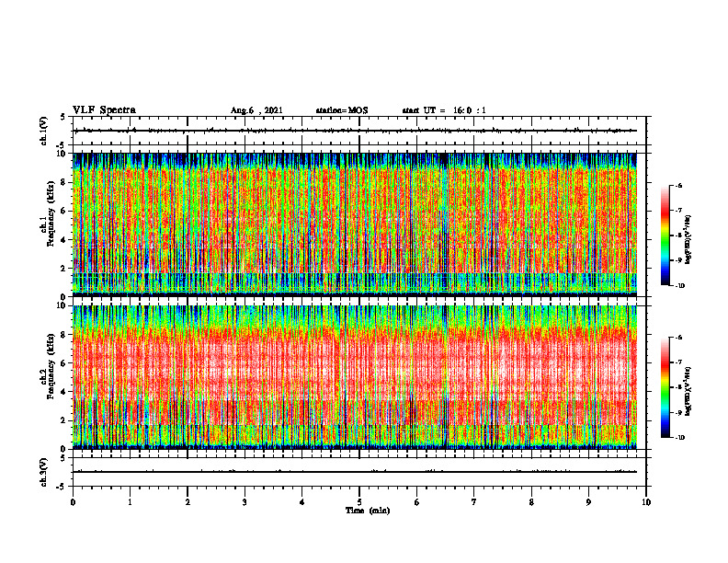Click the -10 tick on ch.2 colorbar
728x563 pixels.
[680, 438]
